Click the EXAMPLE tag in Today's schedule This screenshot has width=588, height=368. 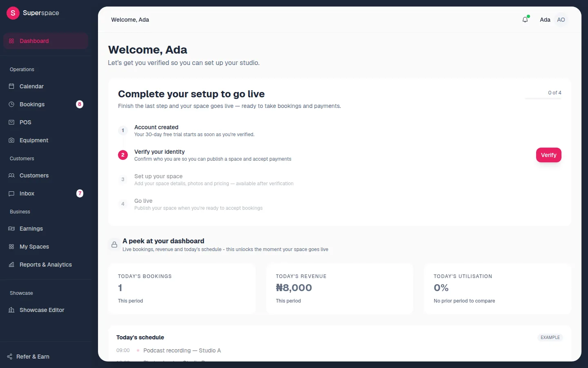(x=550, y=337)
